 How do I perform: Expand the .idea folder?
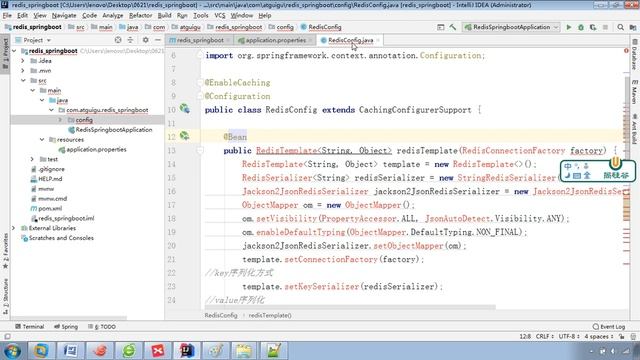(x=23, y=61)
